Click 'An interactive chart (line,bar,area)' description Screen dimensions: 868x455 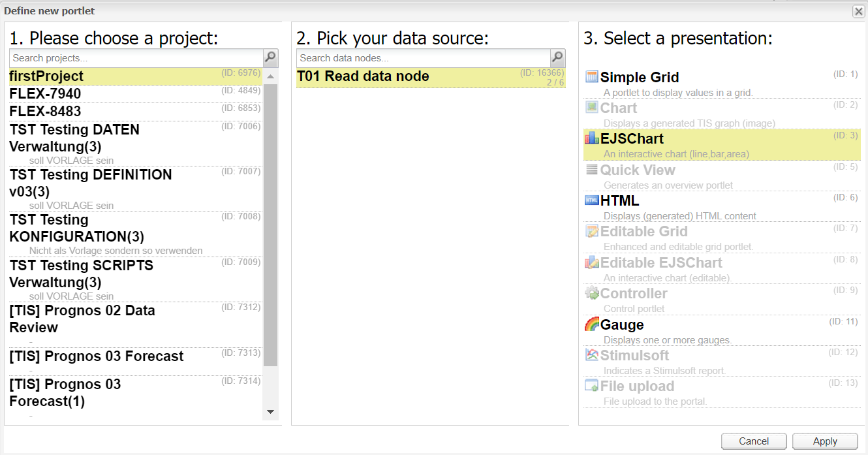point(676,154)
